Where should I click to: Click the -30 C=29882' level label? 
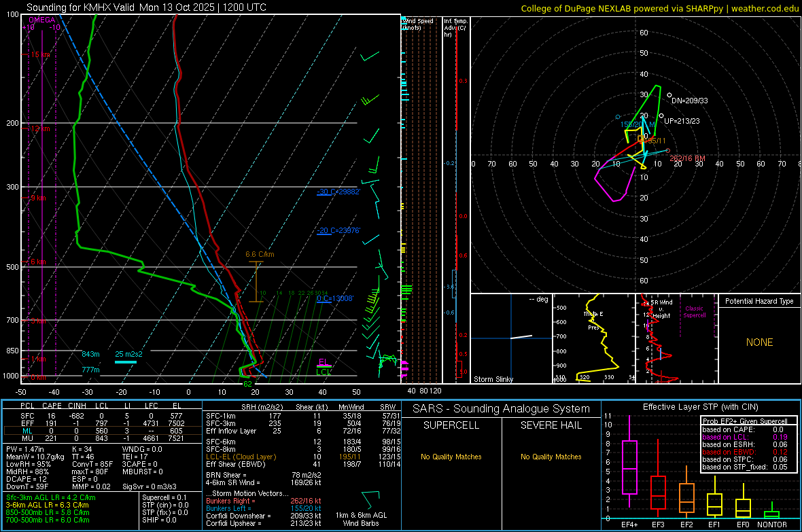[x=338, y=192]
